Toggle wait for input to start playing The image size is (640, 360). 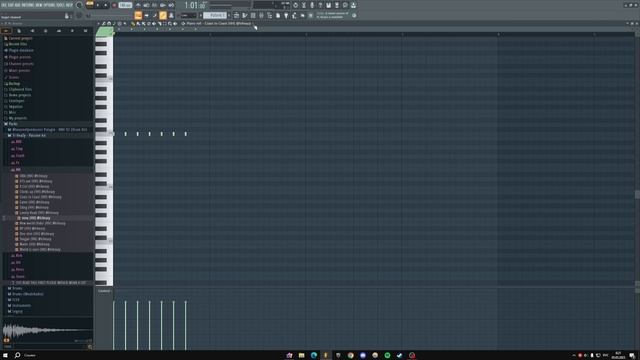146,5
